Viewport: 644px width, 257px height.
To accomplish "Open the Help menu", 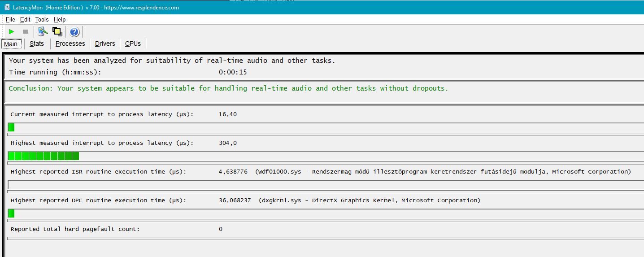I will [60, 19].
